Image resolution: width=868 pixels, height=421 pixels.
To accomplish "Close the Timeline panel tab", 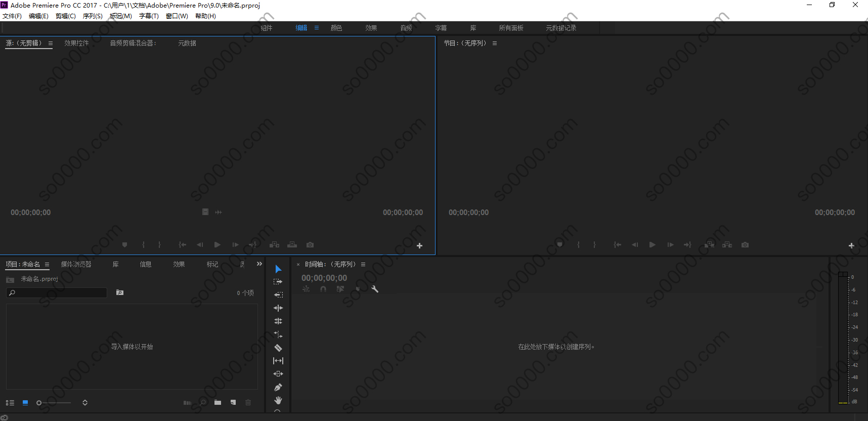I will [298, 265].
